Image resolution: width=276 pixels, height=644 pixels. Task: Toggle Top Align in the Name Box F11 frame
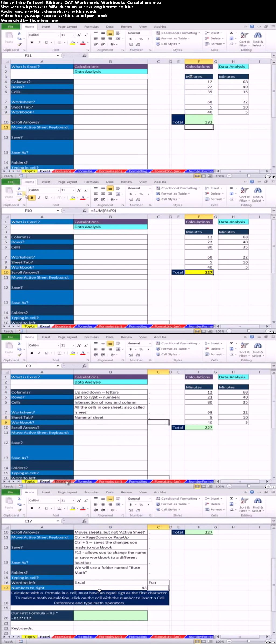tap(96, 33)
